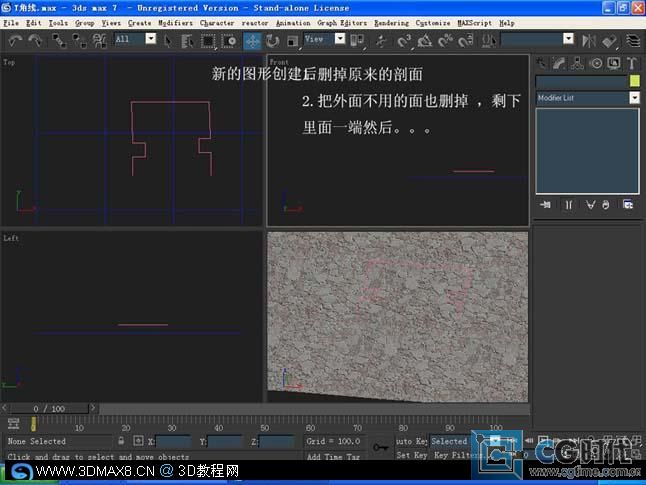The height and width of the screenshot is (485, 646).
Task: Open the File menu
Action: tap(11, 23)
